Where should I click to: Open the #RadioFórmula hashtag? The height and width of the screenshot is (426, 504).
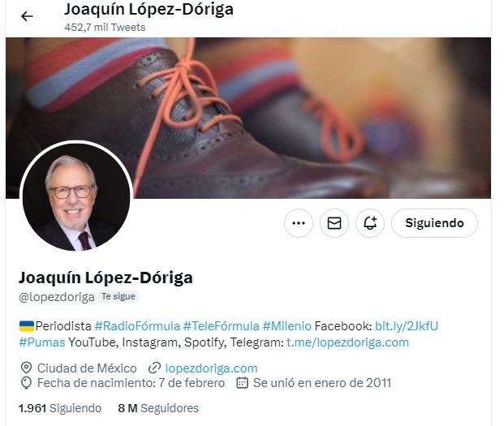point(137,326)
